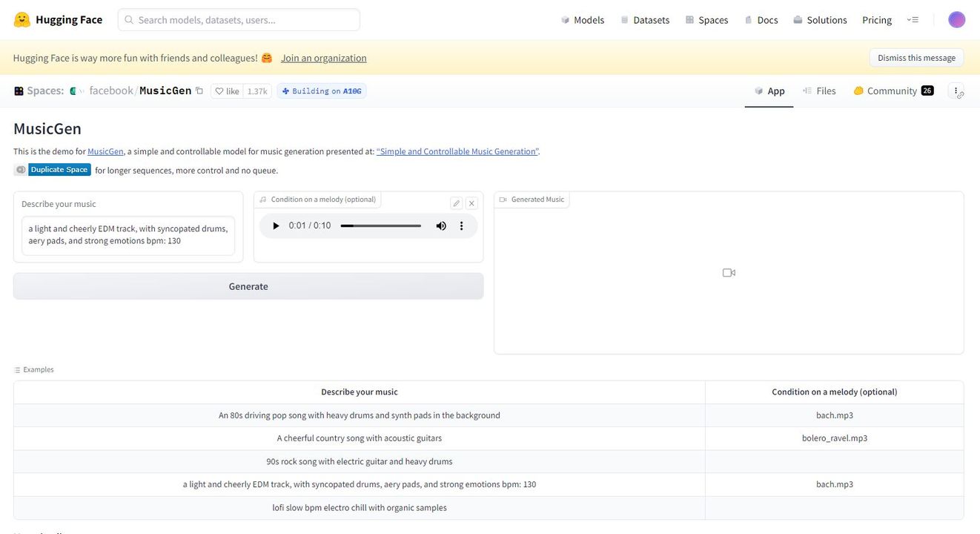Select the cheerful country song example

[360, 438]
